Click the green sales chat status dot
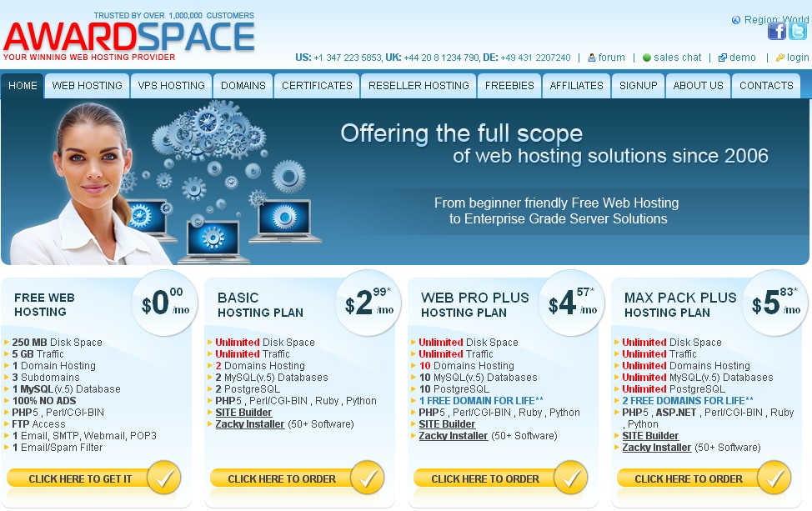 point(646,58)
